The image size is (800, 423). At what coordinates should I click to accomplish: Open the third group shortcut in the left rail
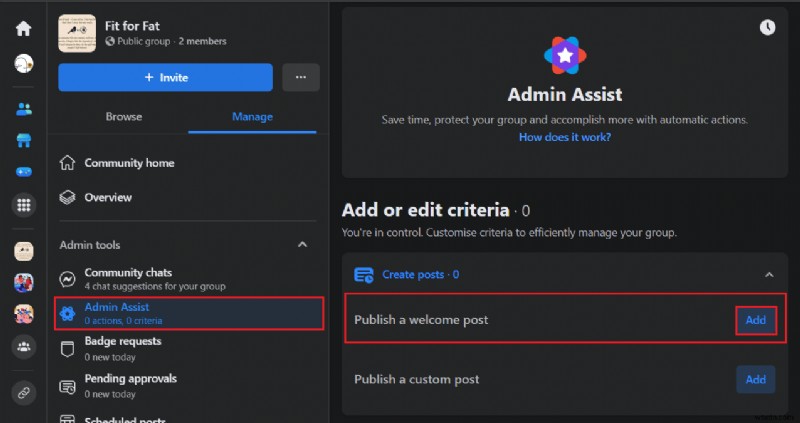(23, 314)
